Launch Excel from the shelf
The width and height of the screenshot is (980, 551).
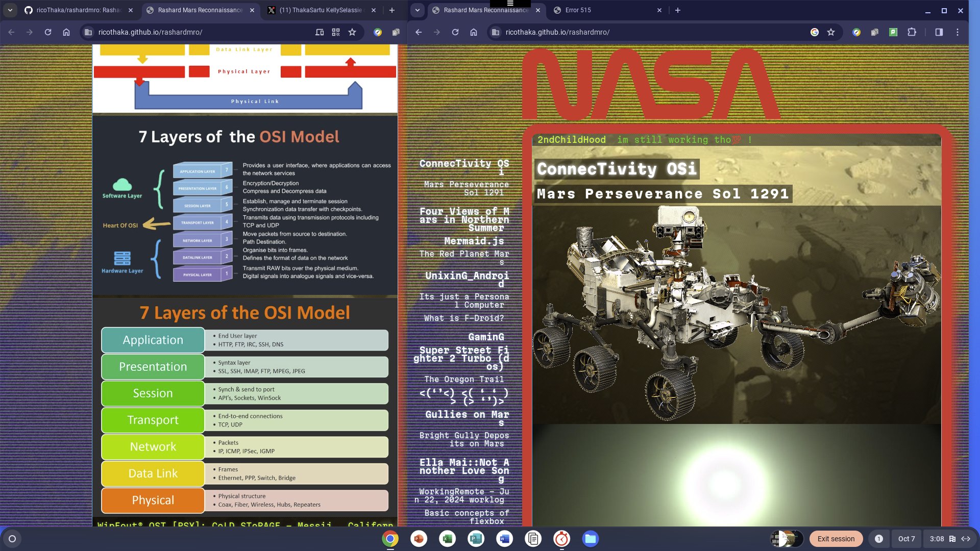click(448, 539)
